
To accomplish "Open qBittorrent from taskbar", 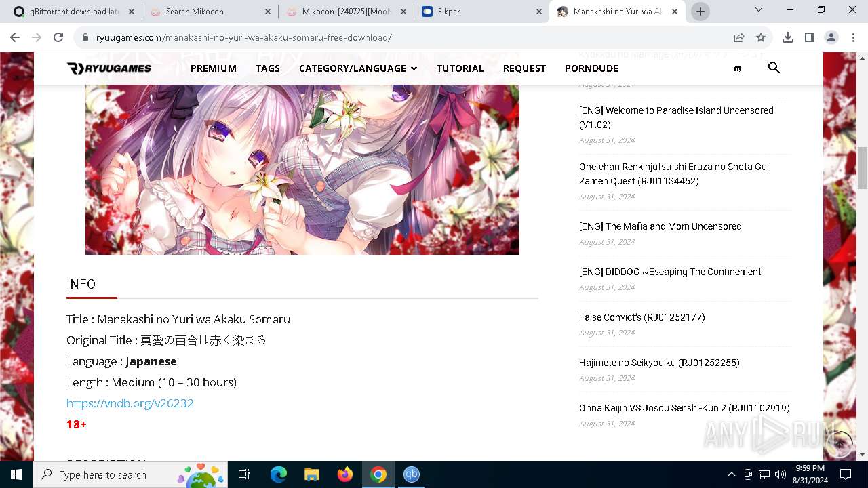I will 412,474.
